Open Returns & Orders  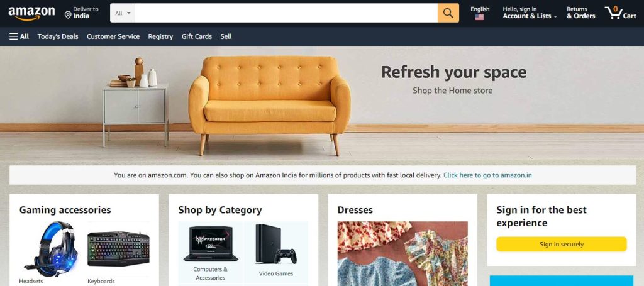[580, 13]
